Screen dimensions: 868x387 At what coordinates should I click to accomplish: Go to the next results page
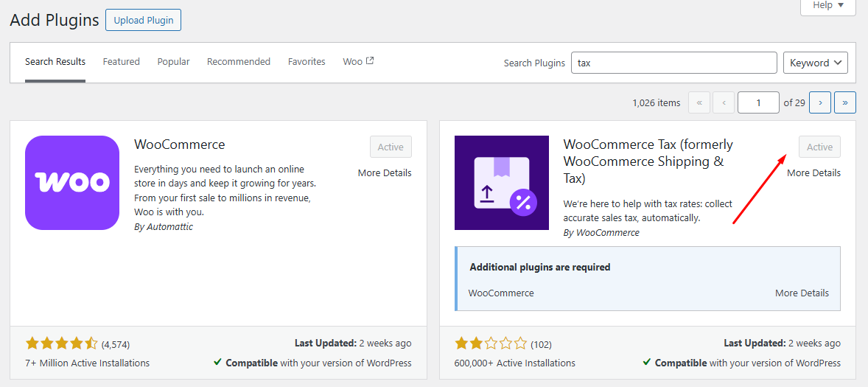pyautogui.click(x=820, y=102)
